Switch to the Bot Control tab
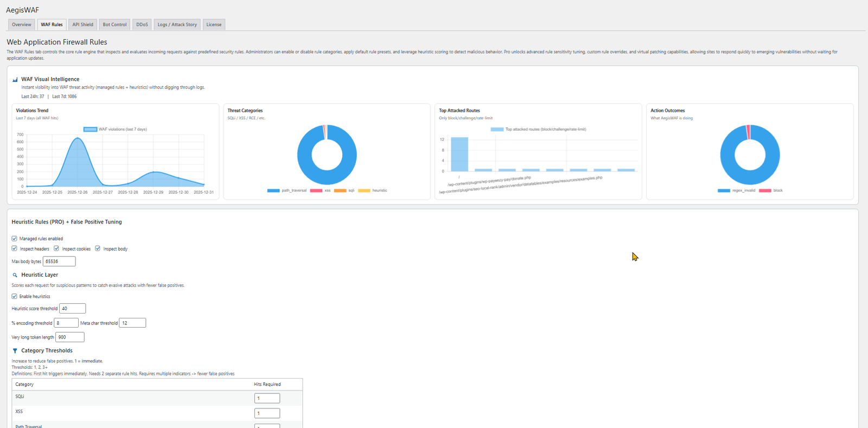Image resolution: width=868 pixels, height=428 pixels. click(x=114, y=24)
